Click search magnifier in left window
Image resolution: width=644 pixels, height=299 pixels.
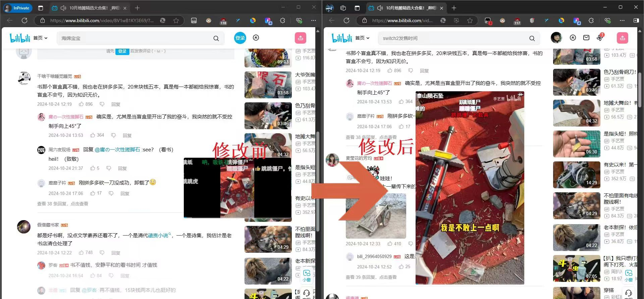pyautogui.click(x=216, y=38)
